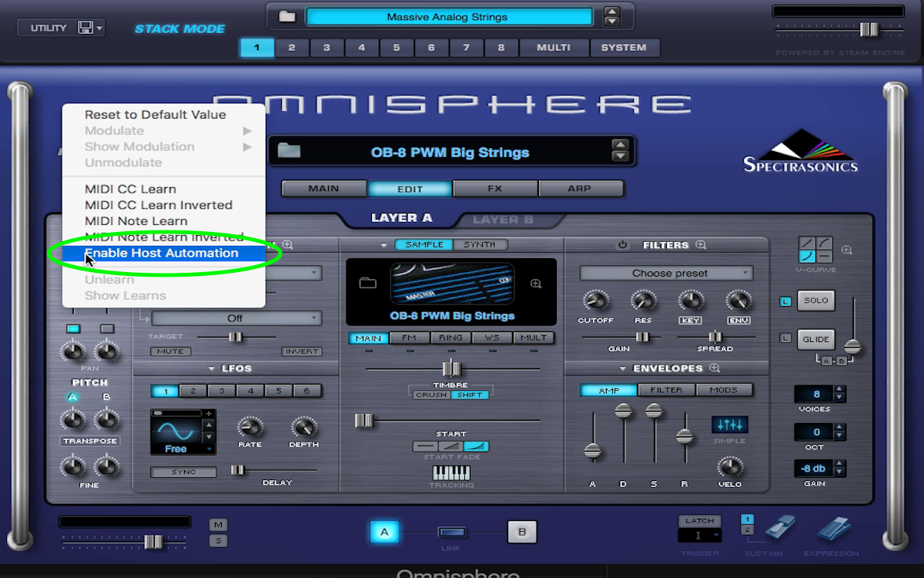Switch oscillator to Sample mode
Viewport: 924px width, 578px height.
[x=424, y=244]
